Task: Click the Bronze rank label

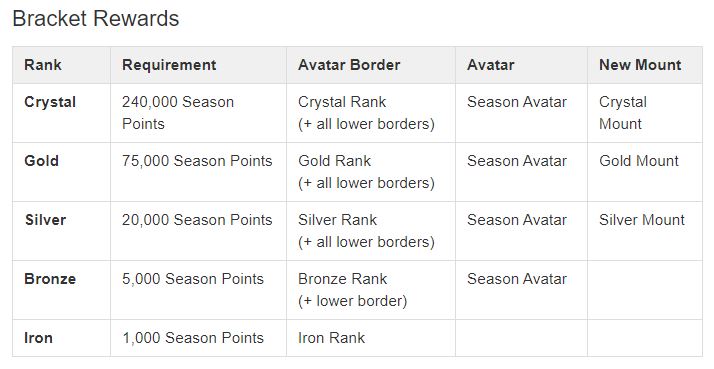Action: (x=50, y=279)
